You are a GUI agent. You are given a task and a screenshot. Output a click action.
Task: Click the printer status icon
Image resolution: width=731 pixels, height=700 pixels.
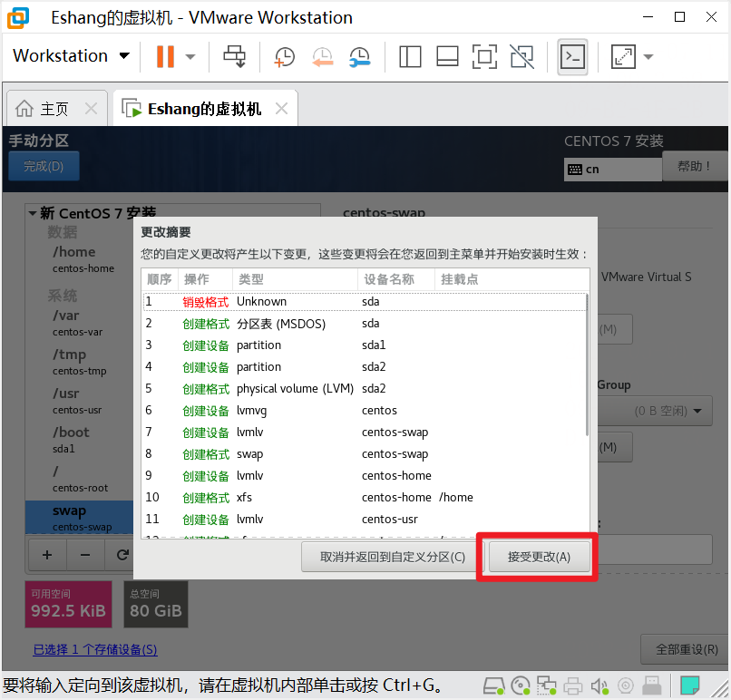coord(573,685)
